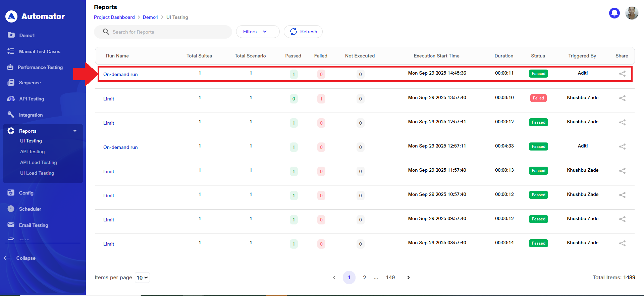This screenshot has height=296, width=644.
Task: Open Email Testing in sidebar
Action: click(33, 225)
